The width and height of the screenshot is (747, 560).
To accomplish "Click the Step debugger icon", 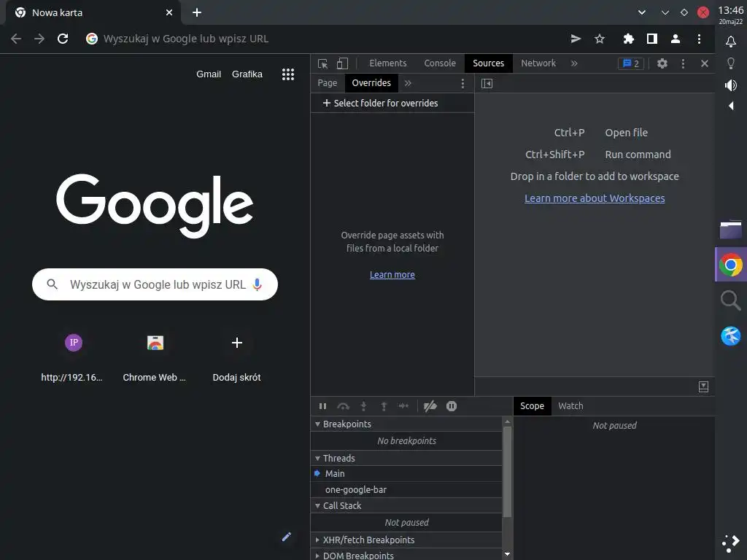I will (403, 406).
